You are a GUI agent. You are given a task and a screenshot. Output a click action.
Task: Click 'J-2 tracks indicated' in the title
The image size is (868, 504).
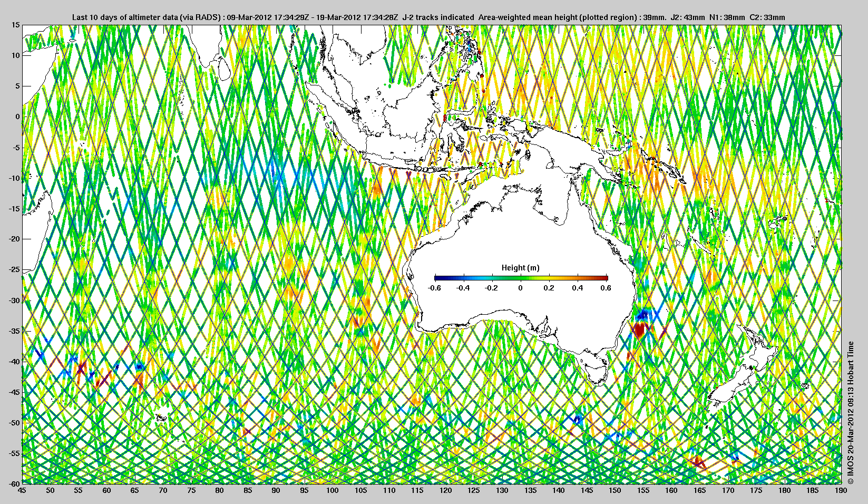[x=438, y=17]
